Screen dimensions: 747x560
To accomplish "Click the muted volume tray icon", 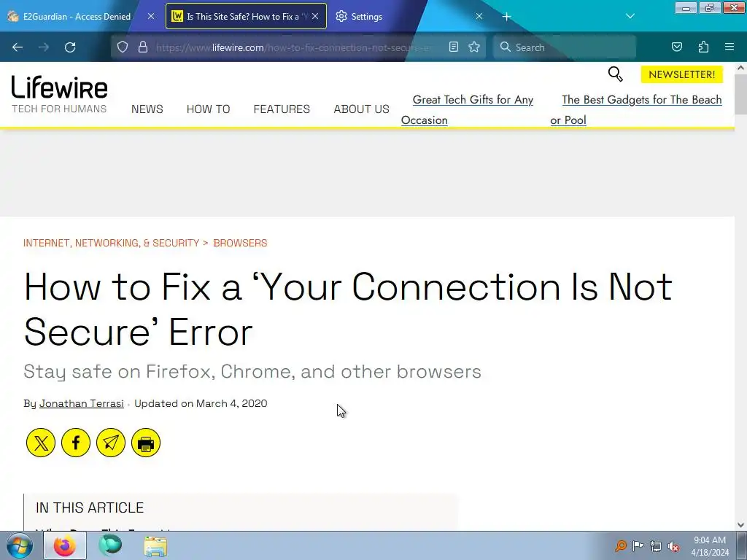I will 673,546.
